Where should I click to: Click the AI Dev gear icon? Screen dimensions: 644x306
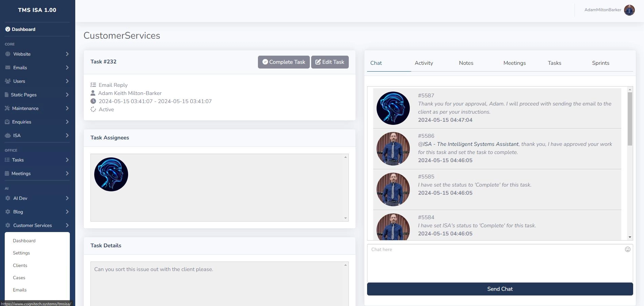[x=8, y=198]
